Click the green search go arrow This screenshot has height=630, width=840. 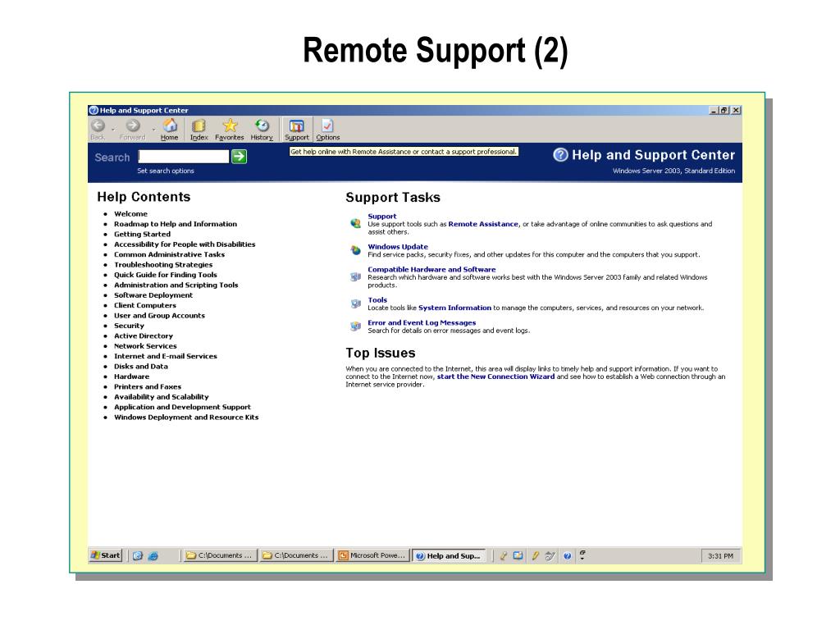point(239,157)
